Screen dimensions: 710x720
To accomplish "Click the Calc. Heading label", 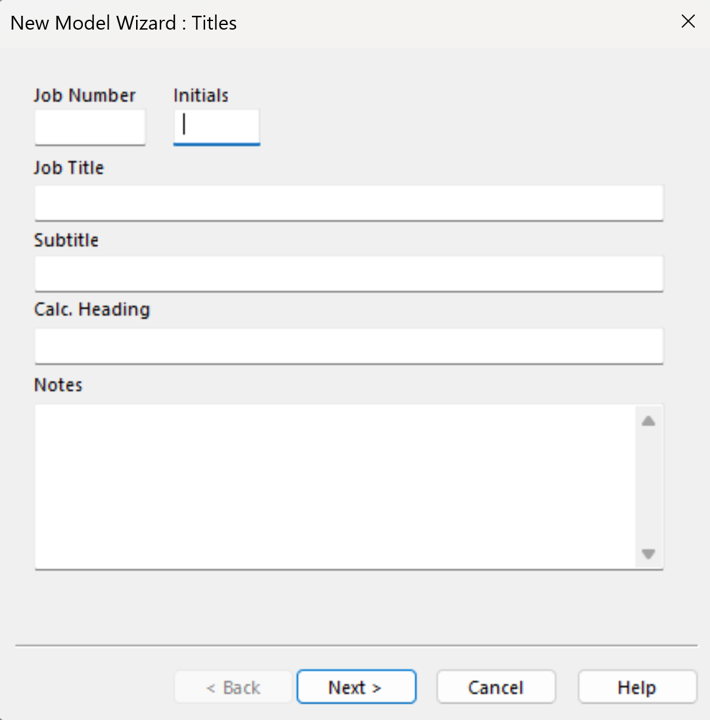I will [92, 310].
